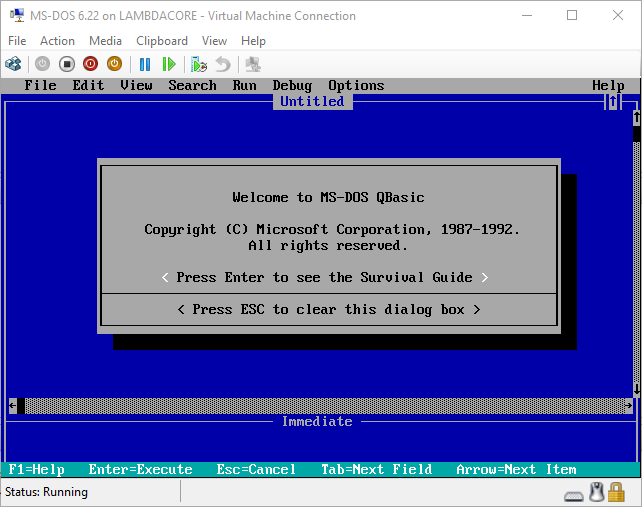Click the vertical scrollbar up arrow

coord(637,118)
